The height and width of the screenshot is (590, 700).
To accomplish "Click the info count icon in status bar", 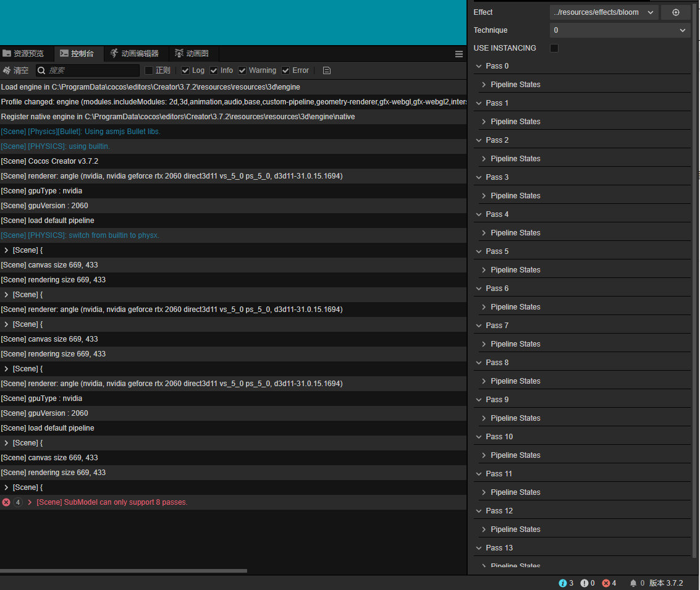I will point(562,583).
